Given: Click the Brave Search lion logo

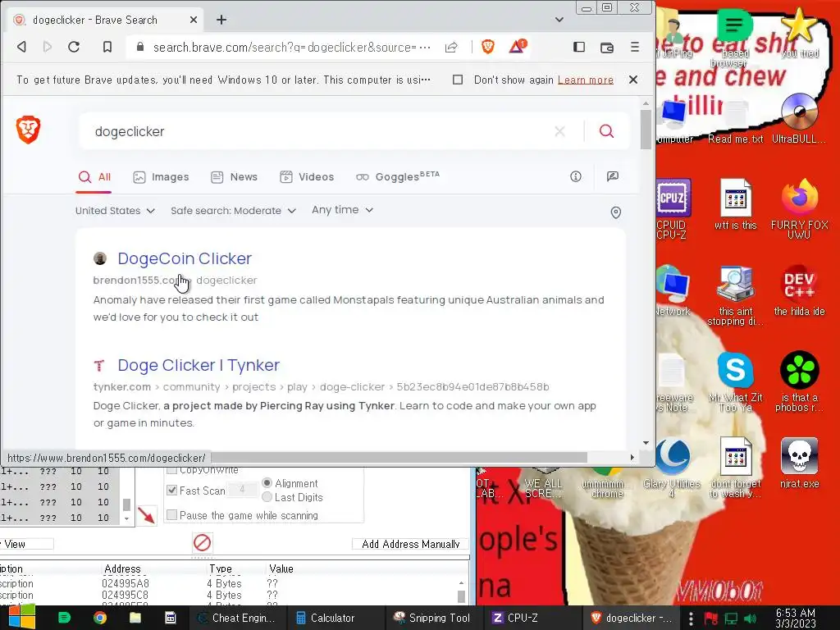Looking at the screenshot, I should (x=29, y=130).
